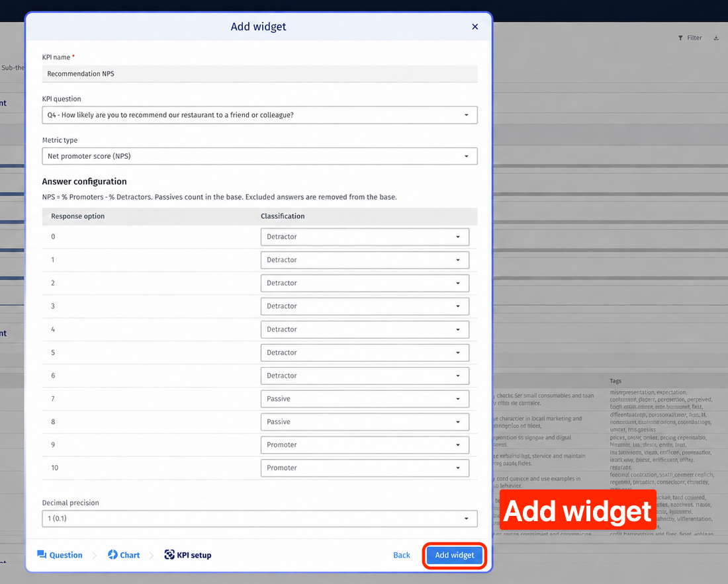Open the Decimal precision dropdown
This screenshot has height=584, width=728.
point(259,519)
